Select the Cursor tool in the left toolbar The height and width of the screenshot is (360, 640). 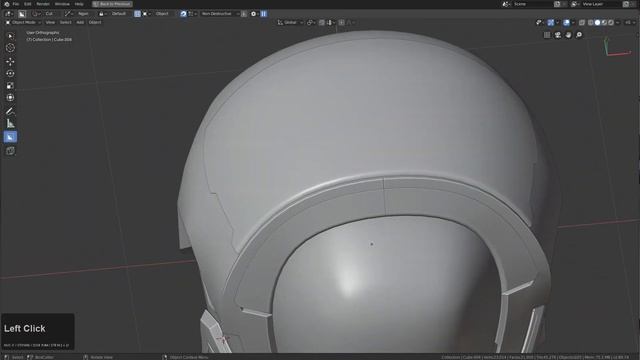pyautogui.click(x=10, y=48)
